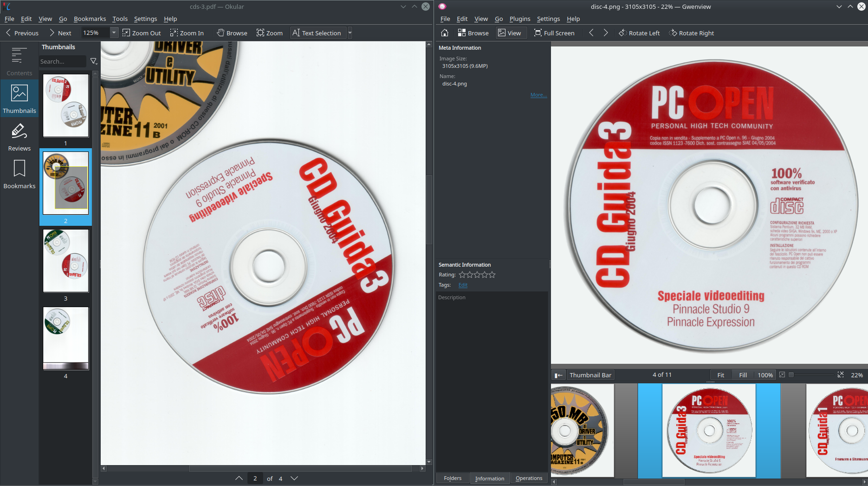Click Previous page in Okular toolbar
Image resolution: width=868 pixels, height=486 pixels.
(22, 33)
